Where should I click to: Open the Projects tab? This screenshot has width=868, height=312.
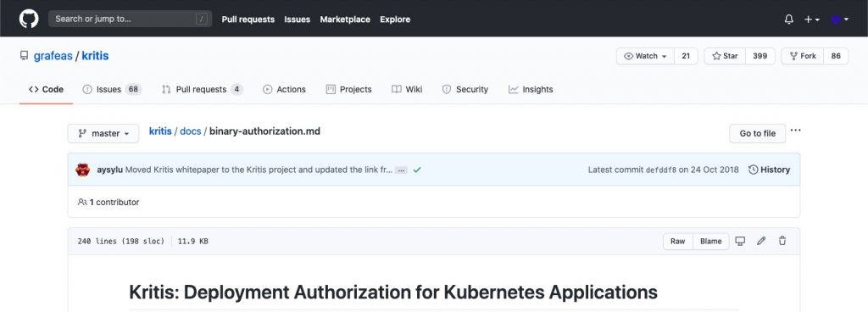coord(348,89)
